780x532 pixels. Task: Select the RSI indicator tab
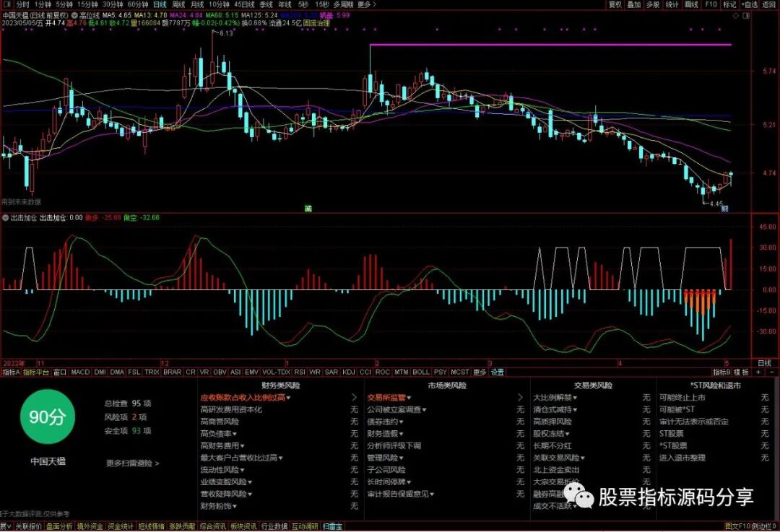(x=300, y=372)
